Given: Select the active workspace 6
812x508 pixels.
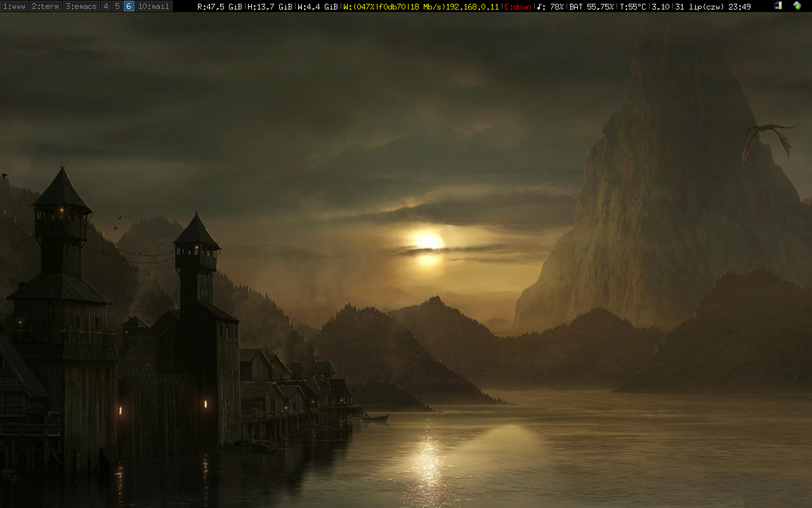Looking at the screenshot, I should [129, 6].
